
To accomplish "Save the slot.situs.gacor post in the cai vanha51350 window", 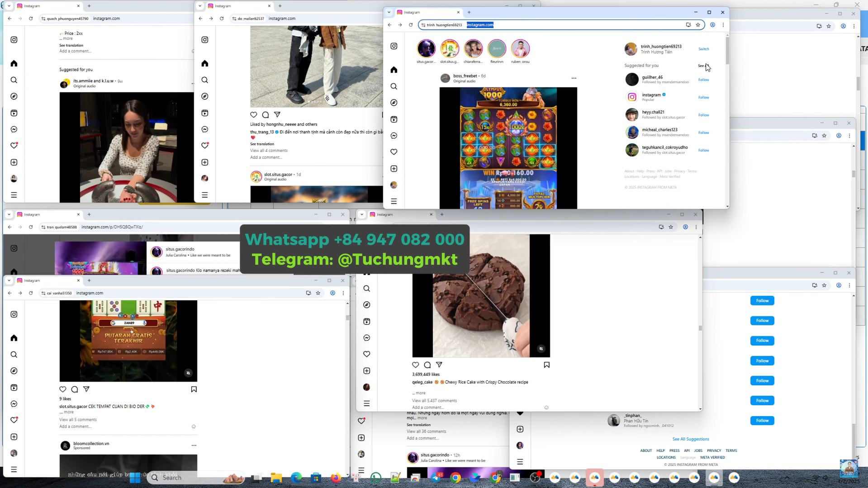I will click(x=194, y=389).
